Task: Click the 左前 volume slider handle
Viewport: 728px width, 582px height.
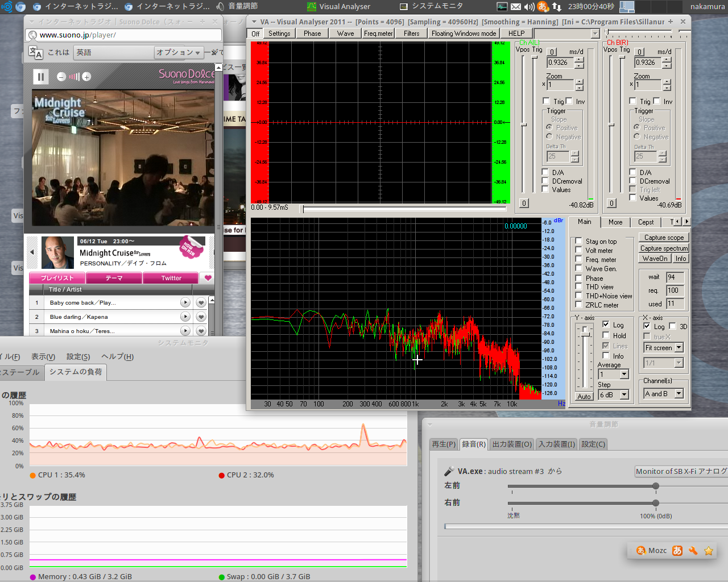Action: pos(655,486)
